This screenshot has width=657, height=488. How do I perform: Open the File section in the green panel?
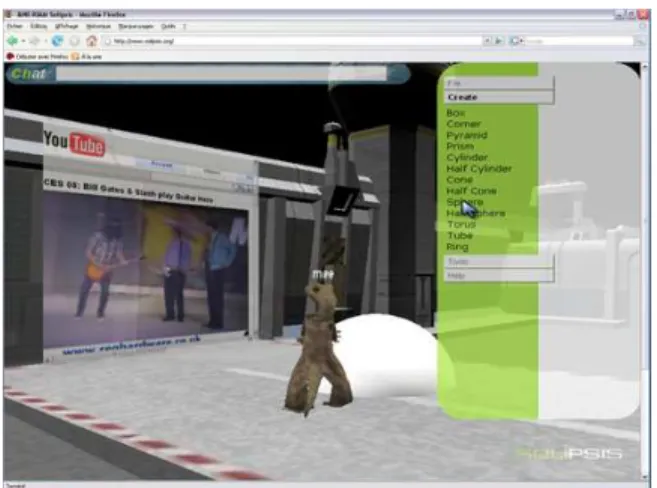click(499, 83)
